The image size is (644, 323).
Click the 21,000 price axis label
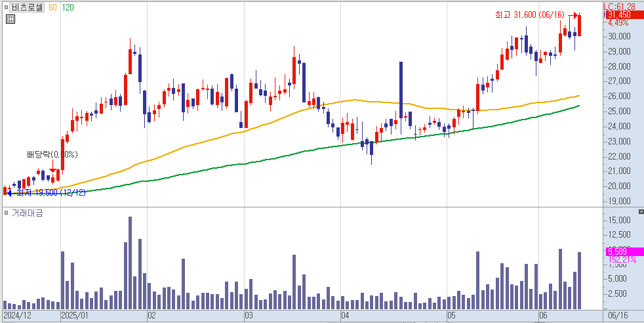tap(620, 171)
